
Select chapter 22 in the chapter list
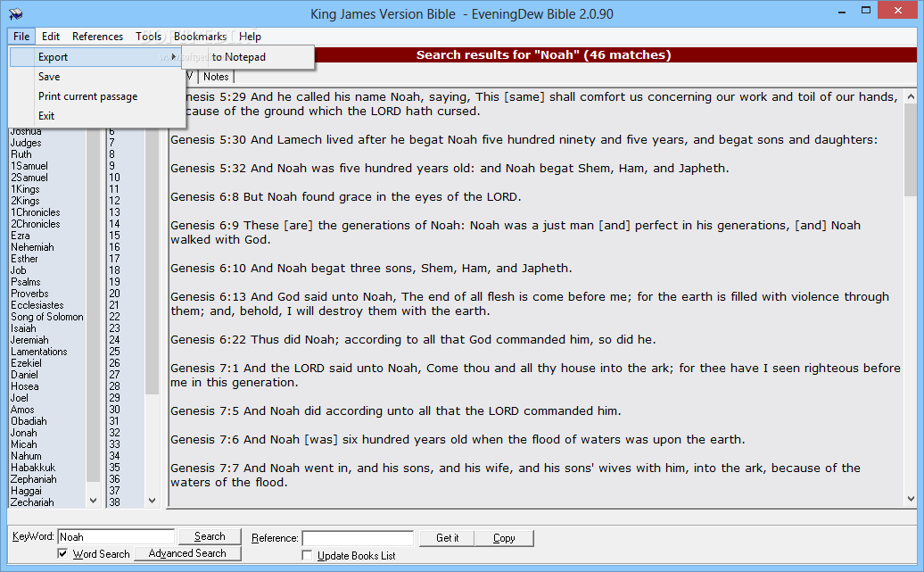(114, 317)
